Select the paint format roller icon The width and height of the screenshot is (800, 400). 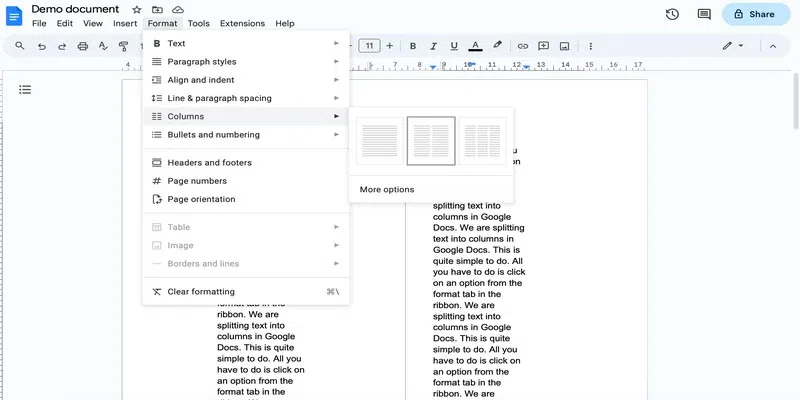point(123,46)
